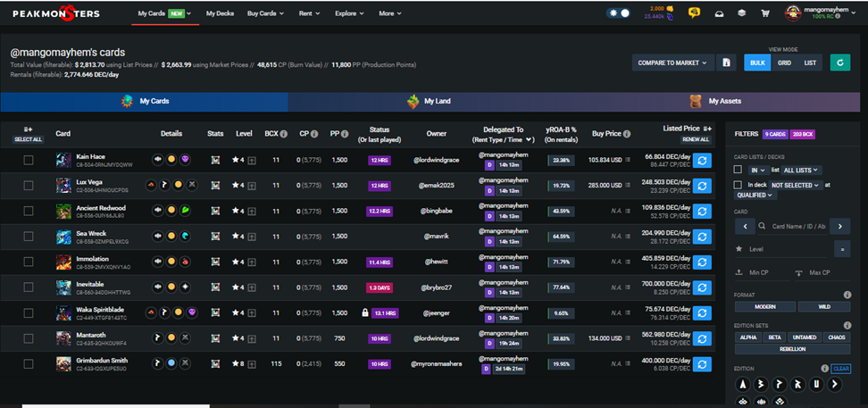Open the chat bubble icon in the header
Viewport: 868px width, 408px height.
pyautogui.click(x=694, y=12)
